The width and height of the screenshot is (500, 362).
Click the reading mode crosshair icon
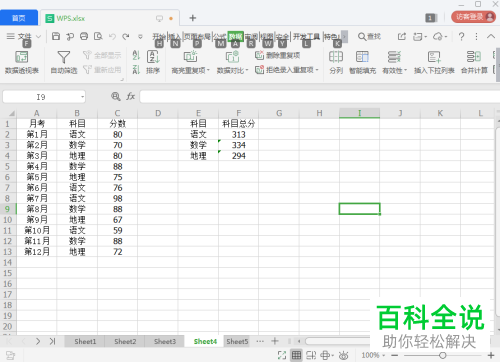(x=326, y=355)
